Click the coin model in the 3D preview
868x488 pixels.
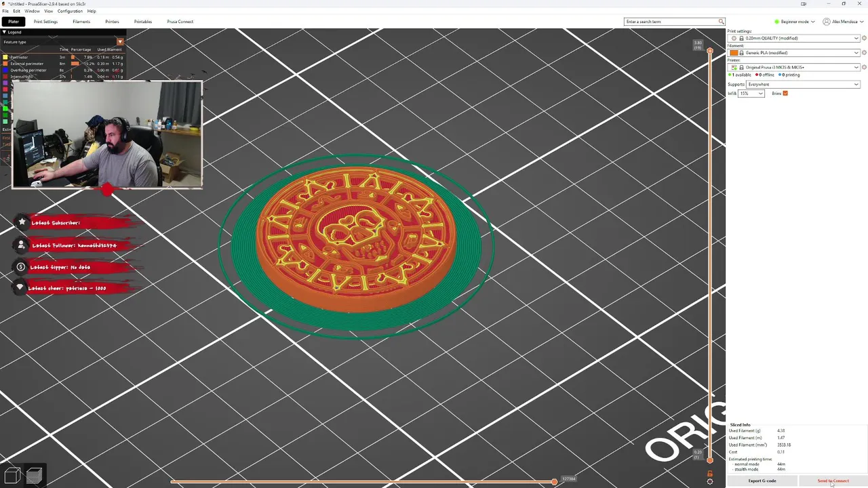(x=356, y=241)
